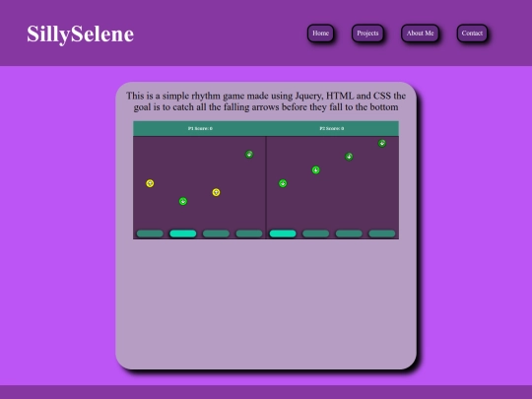Click P2's green arrow note in second lane
This screenshot has width=532, height=399.
315,170
